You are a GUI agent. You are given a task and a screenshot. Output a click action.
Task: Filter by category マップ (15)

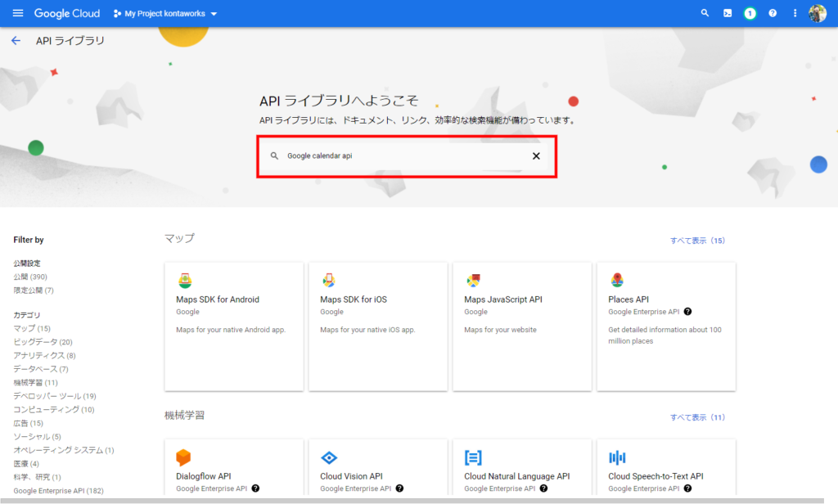[x=32, y=328]
